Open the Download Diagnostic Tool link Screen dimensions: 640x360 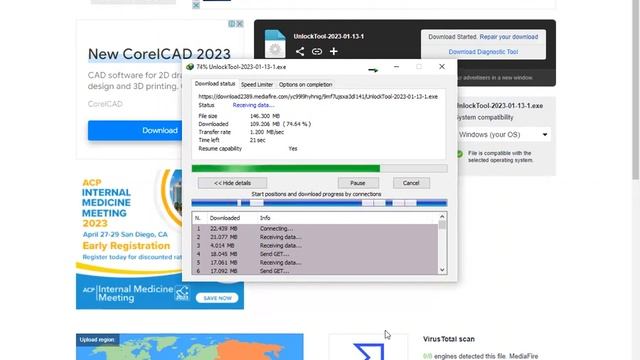[x=483, y=52]
